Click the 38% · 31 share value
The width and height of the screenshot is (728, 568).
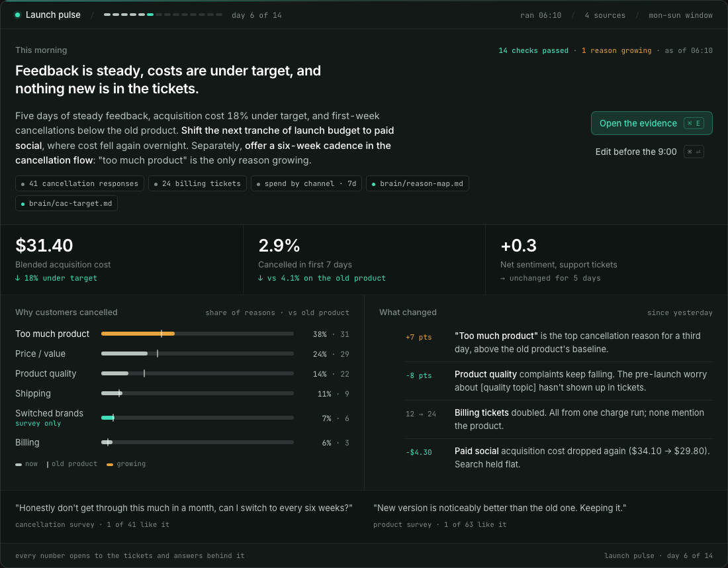[331, 334]
